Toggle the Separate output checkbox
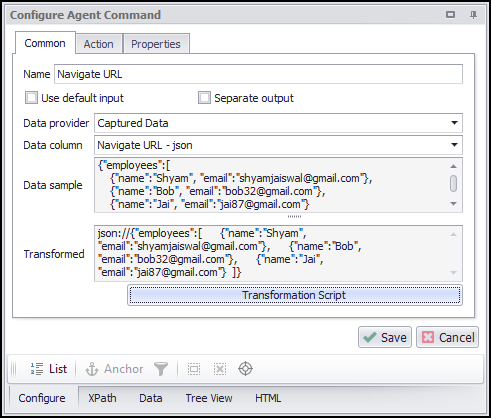Image resolution: width=491 pixels, height=418 pixels. tap(204, 98)
